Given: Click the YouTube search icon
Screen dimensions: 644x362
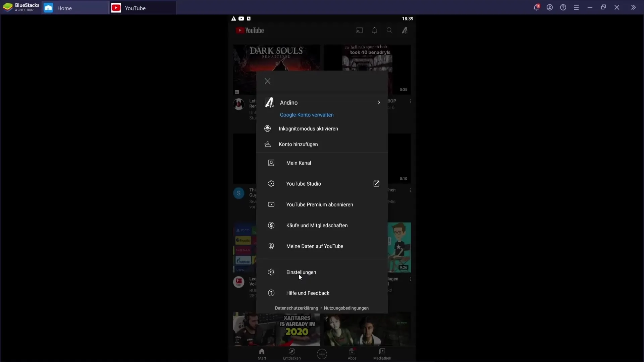Looking at the screenshot, I should [389, 30].
